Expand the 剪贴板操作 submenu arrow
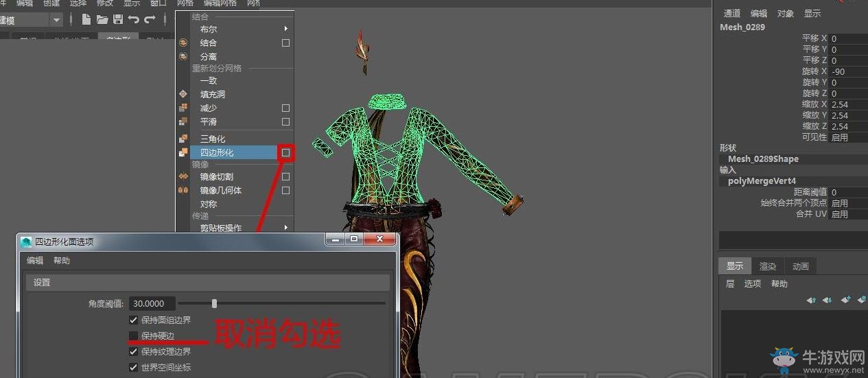 [285, 228]
